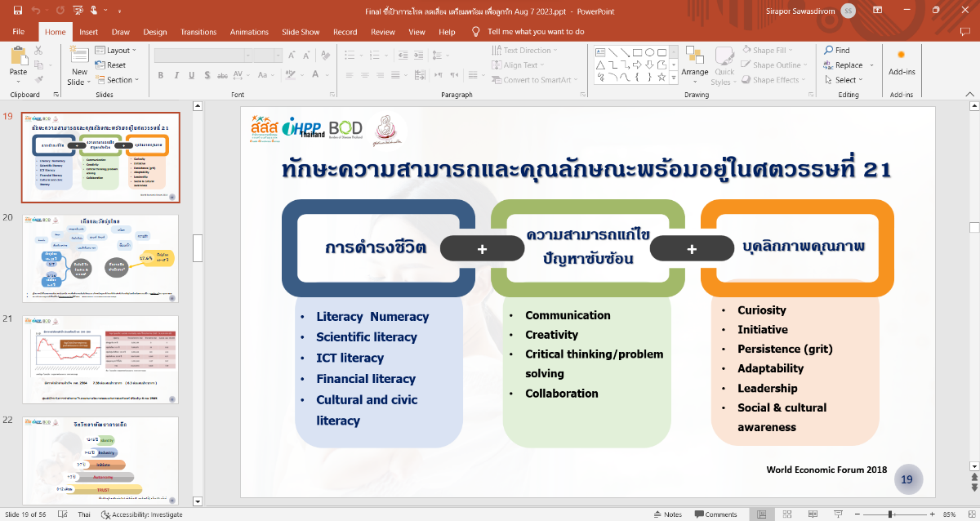980x521 pixels.
Task: Click the Paste clipboard icon
Action: pyautogui.click(x=18, y=59)
